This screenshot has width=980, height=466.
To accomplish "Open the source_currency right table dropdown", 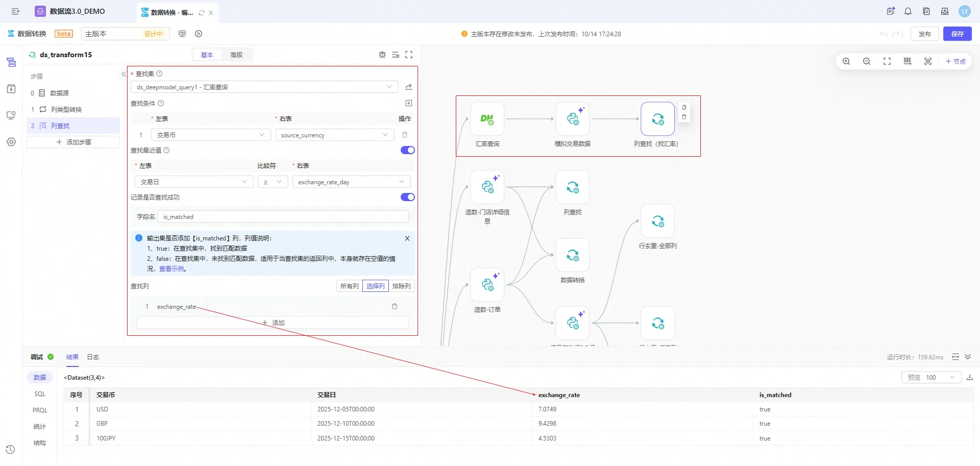I will click(334, 135).
